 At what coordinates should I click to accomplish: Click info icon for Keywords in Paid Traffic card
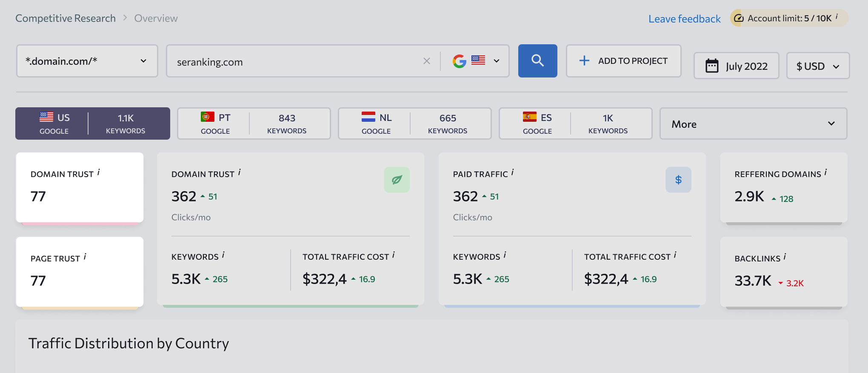point(505,255)
